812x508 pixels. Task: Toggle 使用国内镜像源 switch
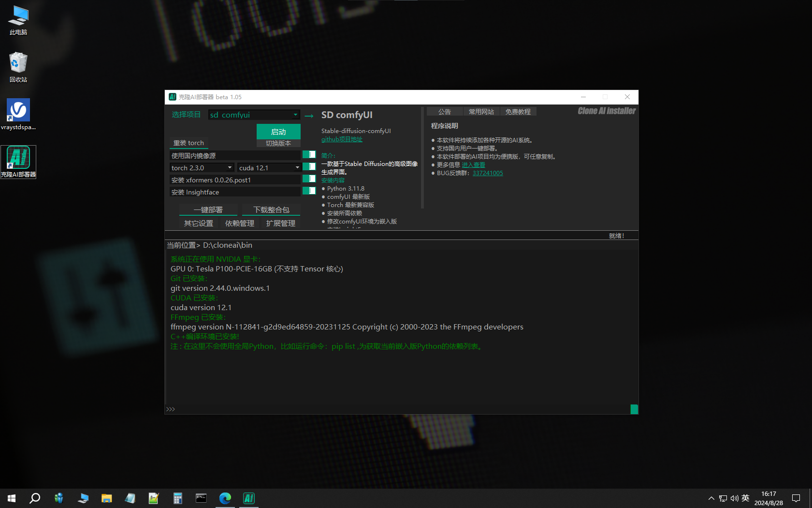309,155
